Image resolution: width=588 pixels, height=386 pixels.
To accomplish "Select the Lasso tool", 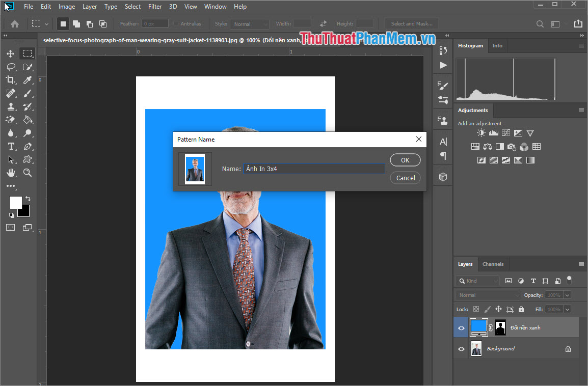I will point(10,67).
